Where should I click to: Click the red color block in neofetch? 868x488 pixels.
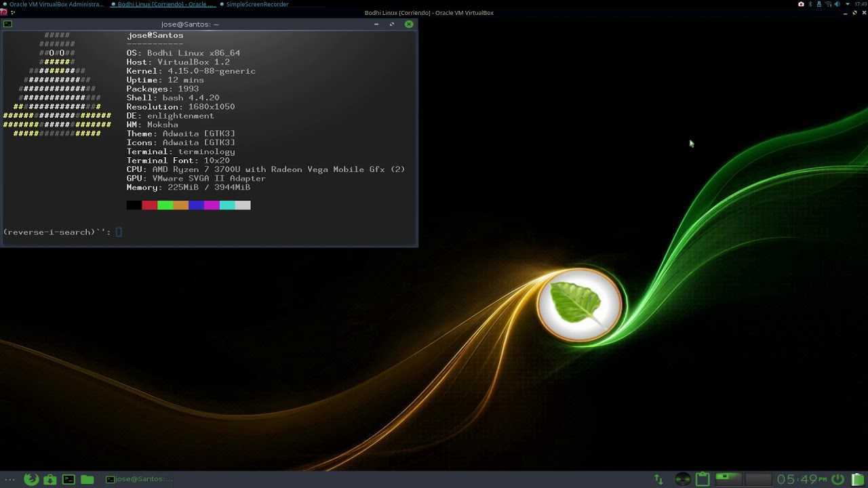(150, 205)
